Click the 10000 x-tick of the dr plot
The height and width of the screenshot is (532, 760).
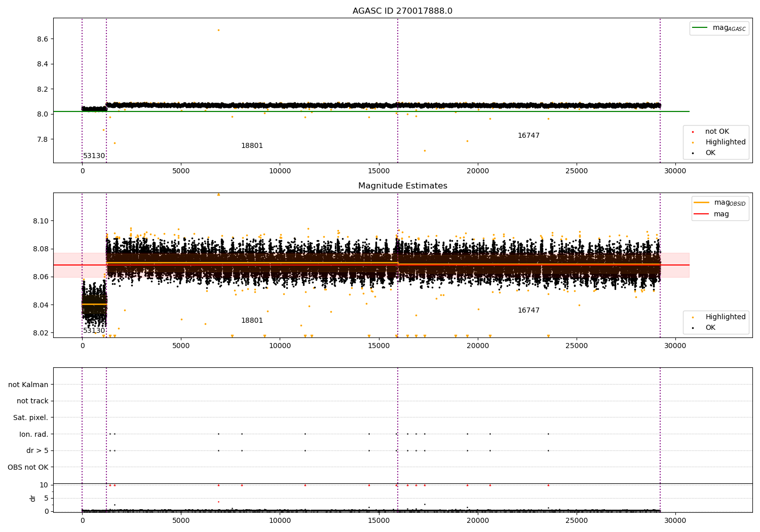click(280, 521)
